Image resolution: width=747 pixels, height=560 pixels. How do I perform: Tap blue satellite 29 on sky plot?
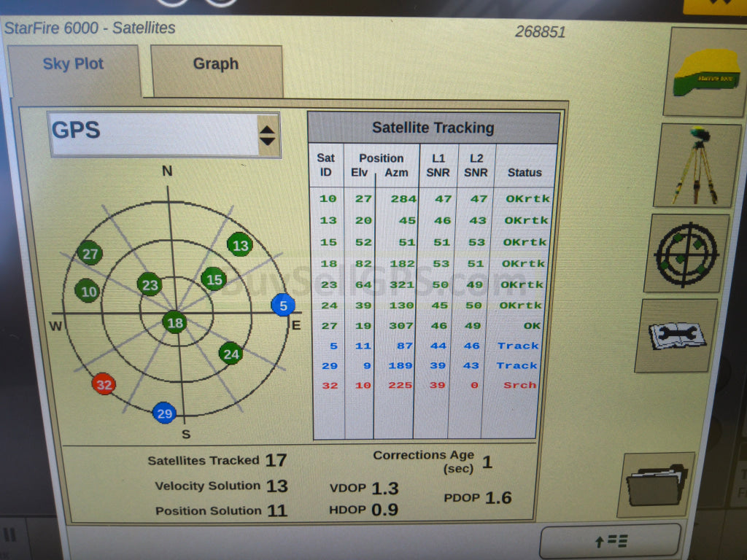pos(164,413)
